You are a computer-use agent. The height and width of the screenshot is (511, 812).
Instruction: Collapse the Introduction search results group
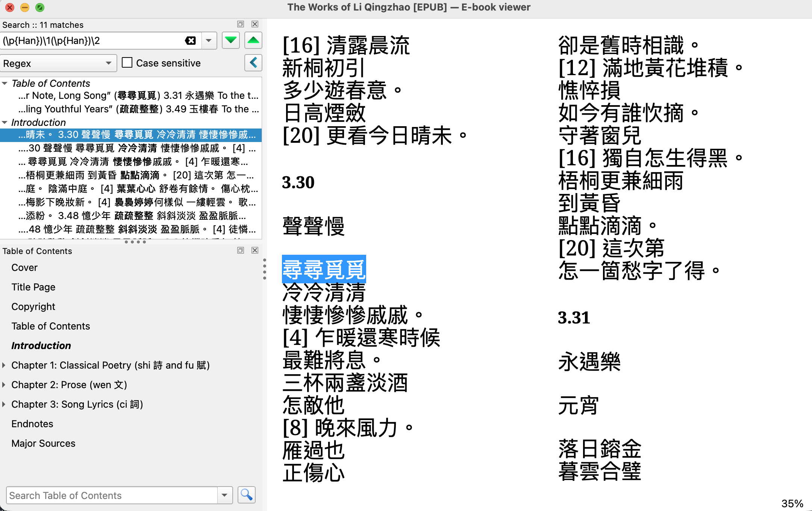point(5,122)
